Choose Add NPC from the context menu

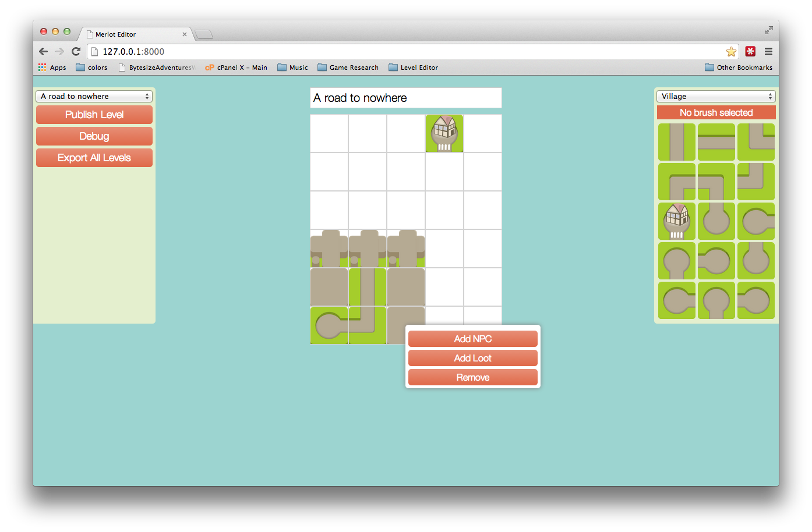(x=472, y=338)
